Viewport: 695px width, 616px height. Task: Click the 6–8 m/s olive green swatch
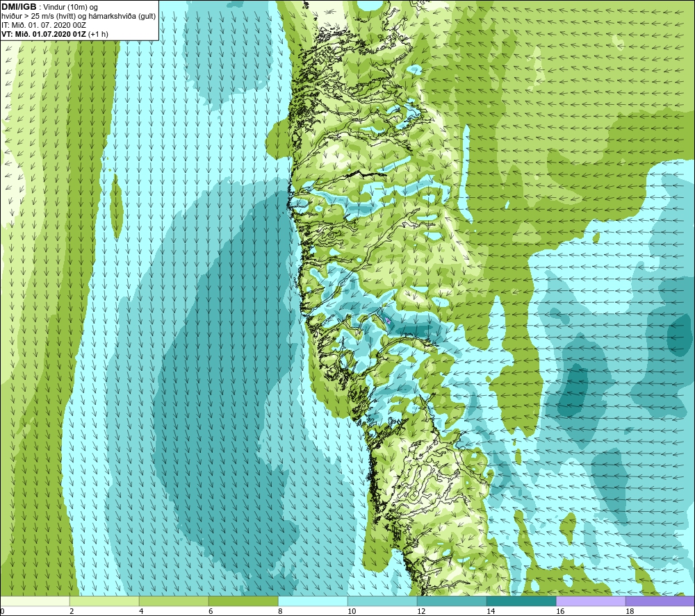point(243,601)
